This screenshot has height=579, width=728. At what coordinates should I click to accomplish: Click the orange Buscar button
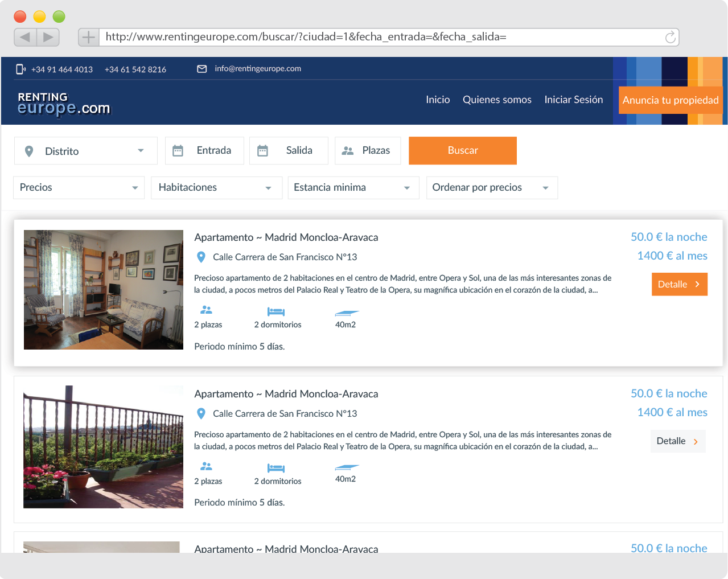click(x=463, y=151)
